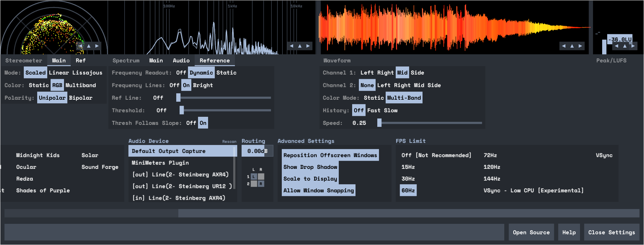Image resolution: width=644 pixels, height=245 pixels.
Task: Adjust the Waveform Speed slider handle
Action: pyautogui.click(x=379, y=123)
